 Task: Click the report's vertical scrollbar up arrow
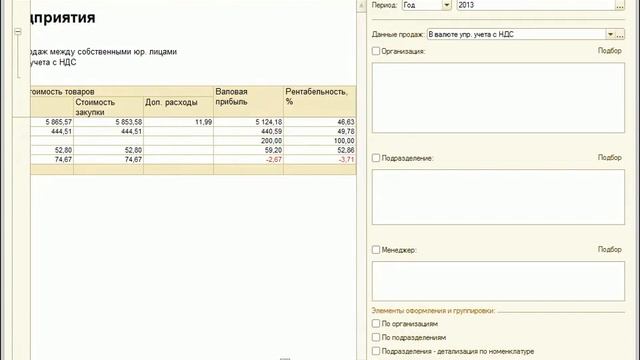361,5
